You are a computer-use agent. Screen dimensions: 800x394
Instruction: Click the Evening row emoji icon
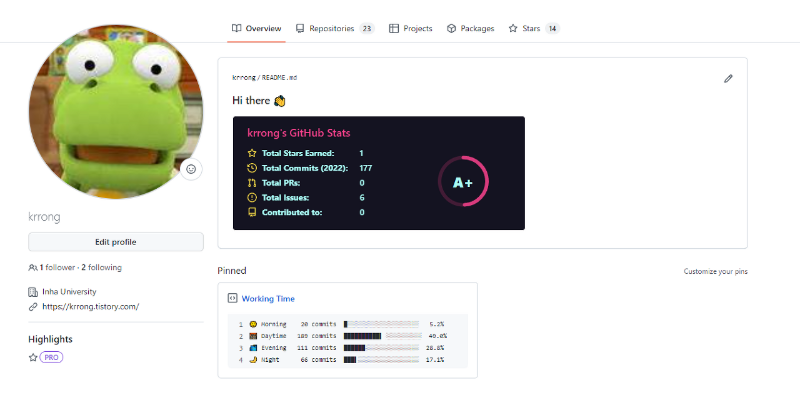pos(253,348)
